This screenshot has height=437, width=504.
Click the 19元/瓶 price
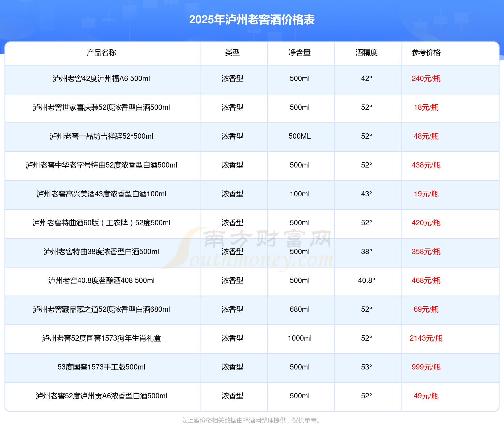coord(426,194)
